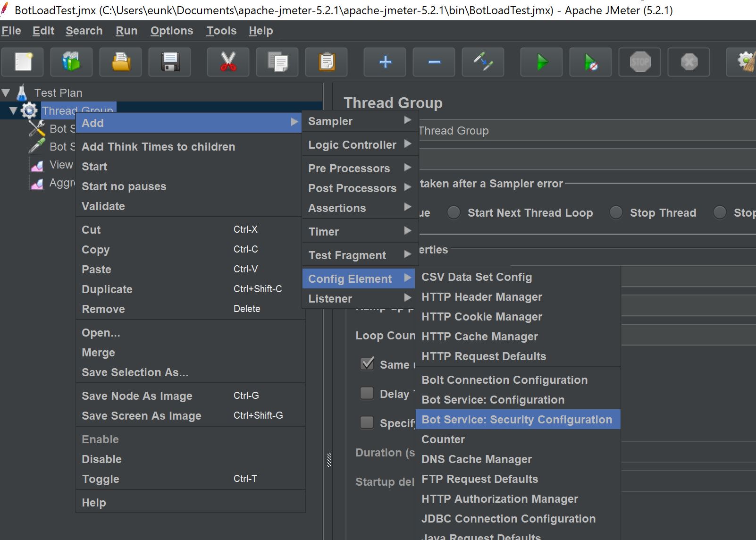Select Test Fragment submenu item
This screenshot has width=756, height=540.
[360, 255]
